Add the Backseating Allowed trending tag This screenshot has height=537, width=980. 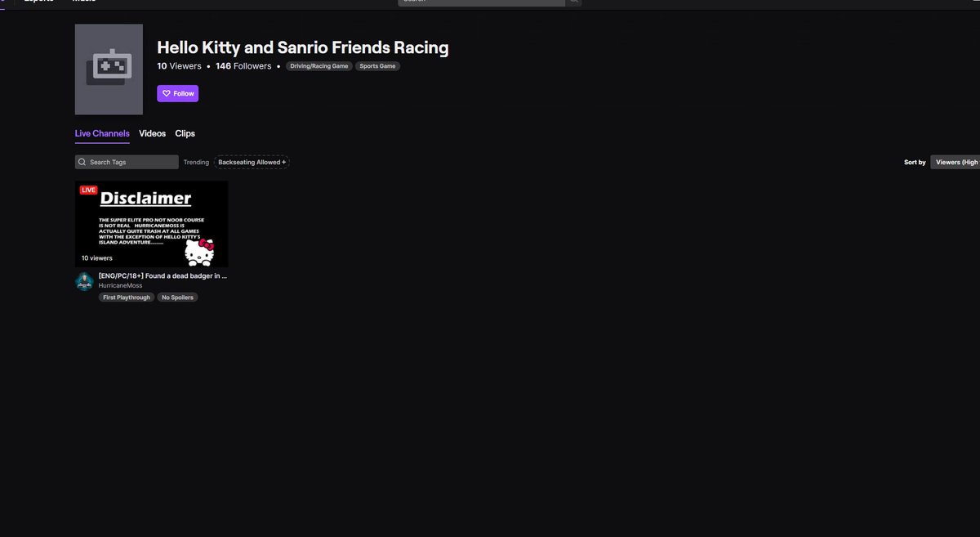click(x=252, y=162)
